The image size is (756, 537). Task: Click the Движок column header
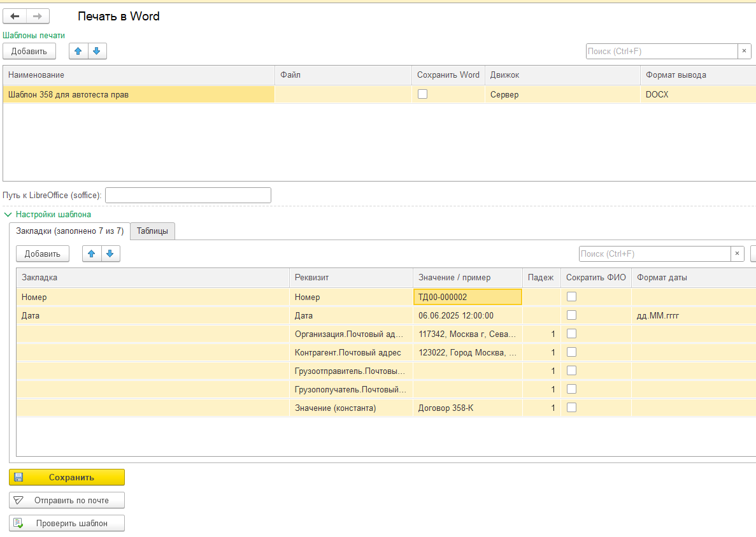pos(562,75)
